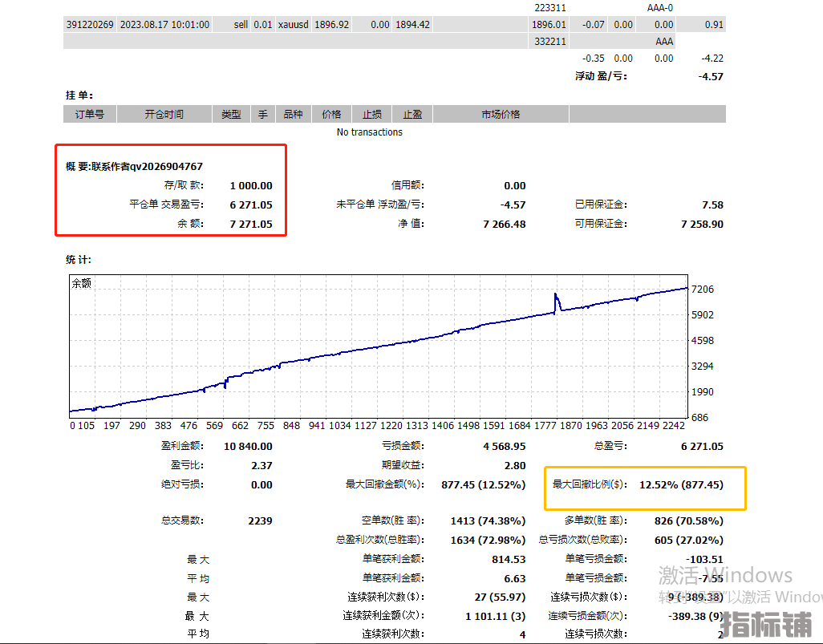Click the 概要 contact author heading
Image resolution: width=823 pixels, height=644 pixels.
click(134, 167)
